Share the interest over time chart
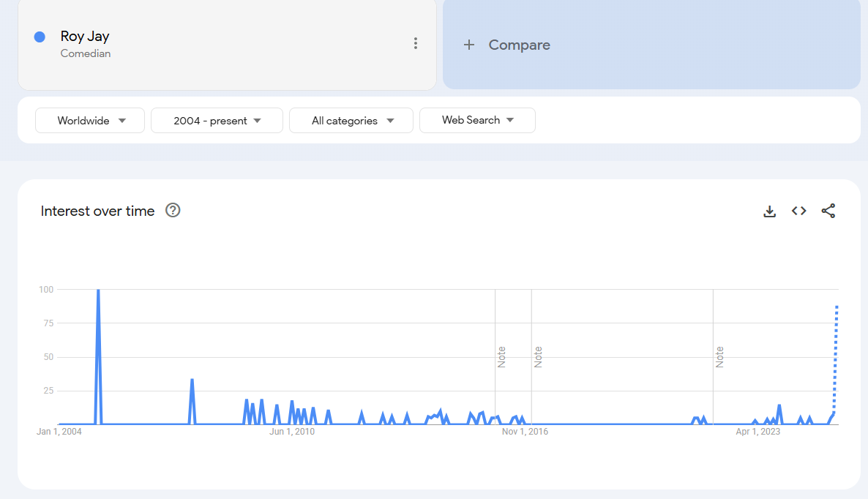868x499 pixels. [x=828, y=211]
